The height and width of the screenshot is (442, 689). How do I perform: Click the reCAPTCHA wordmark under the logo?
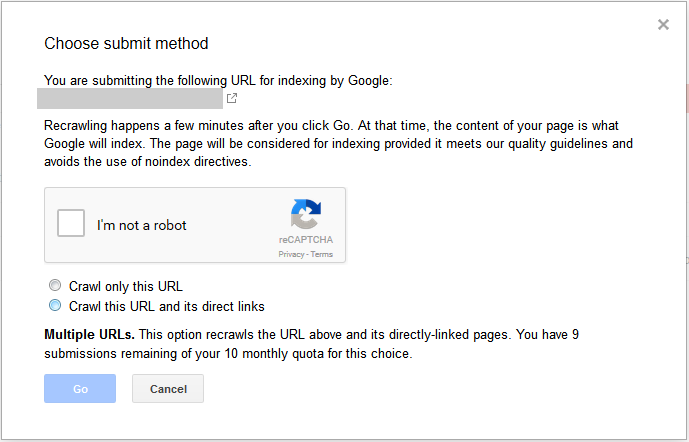pos(306,241)
